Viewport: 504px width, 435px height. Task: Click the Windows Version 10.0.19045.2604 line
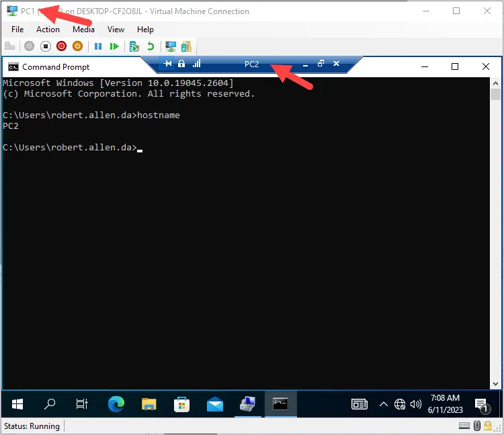pyautogui.click(x=118, y=83)
